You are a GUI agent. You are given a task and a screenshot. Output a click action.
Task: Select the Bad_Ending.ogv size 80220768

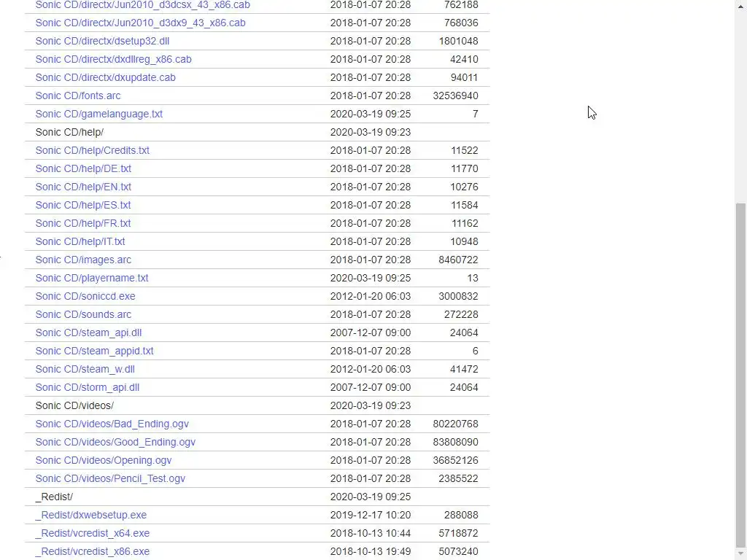(x=455, y=424)
